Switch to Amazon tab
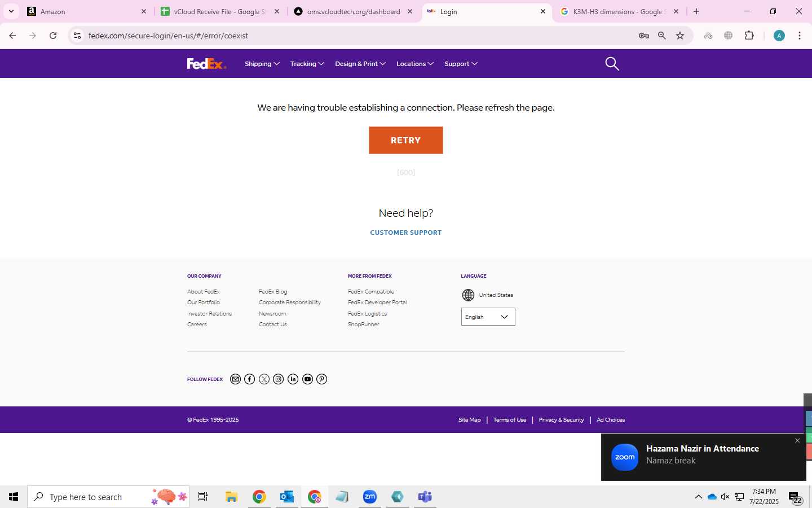The image size is (812, 508). pyautogui.click(x=87, y=11)
